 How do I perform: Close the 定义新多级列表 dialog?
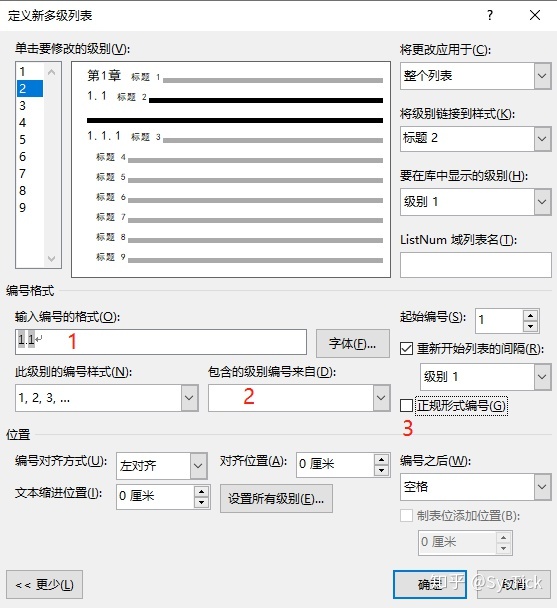coord(535,15)
